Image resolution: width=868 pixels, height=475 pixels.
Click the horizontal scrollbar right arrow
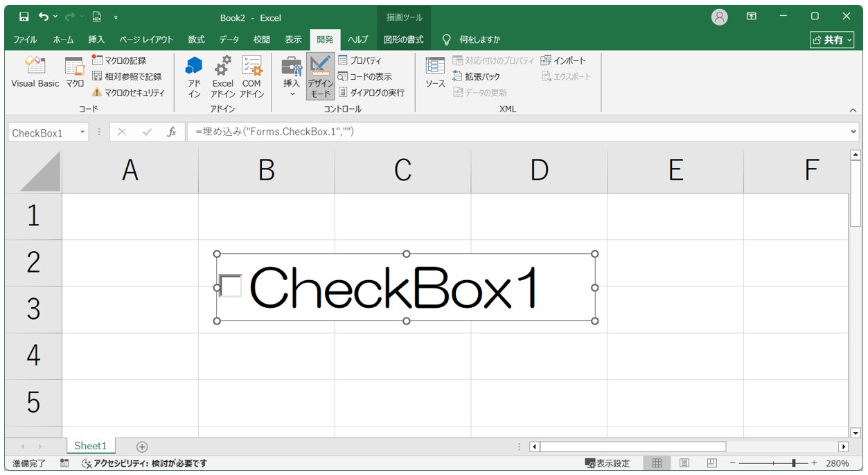coord(843,447)
